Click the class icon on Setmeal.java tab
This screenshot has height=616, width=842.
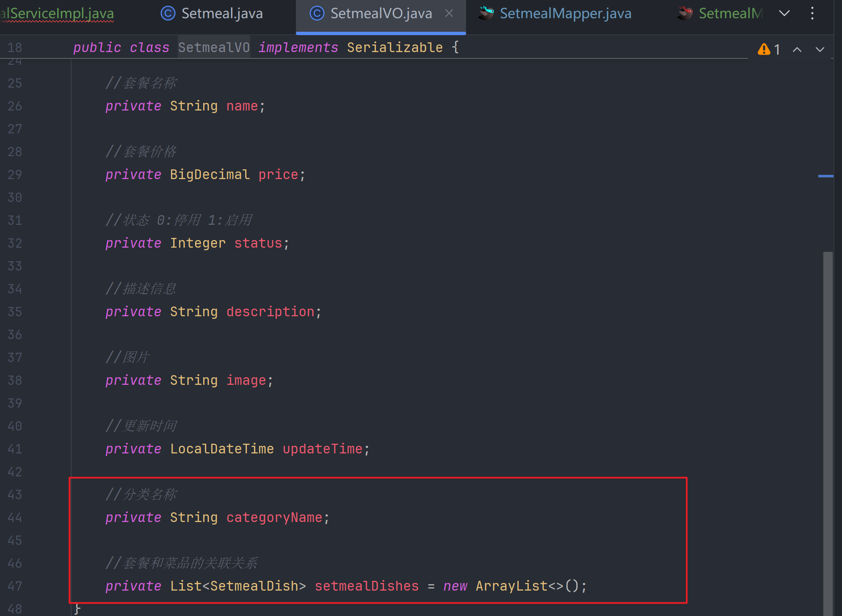click(x=168, y=14)
